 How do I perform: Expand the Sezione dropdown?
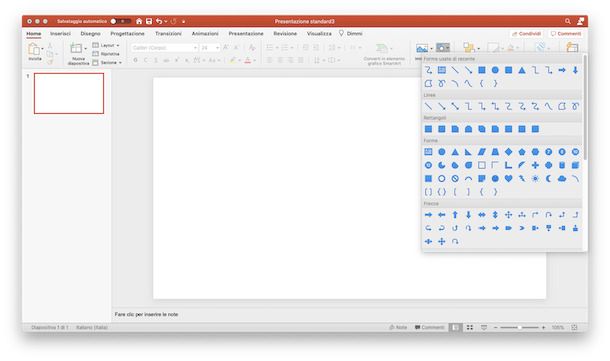click(x=107, y=63)
